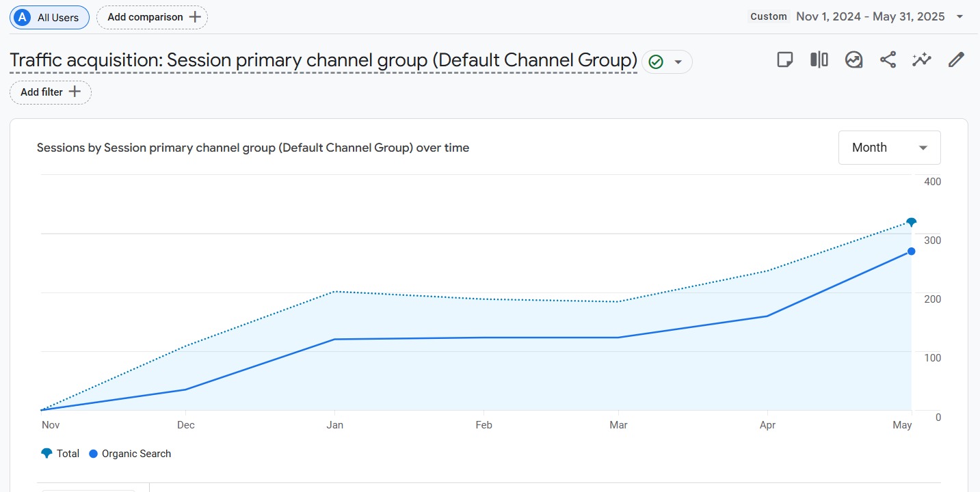Image resolution: width=980 pixels, height=492 pixels.
Task: Expand the date range picker arrow
Action: click(959, 17)
